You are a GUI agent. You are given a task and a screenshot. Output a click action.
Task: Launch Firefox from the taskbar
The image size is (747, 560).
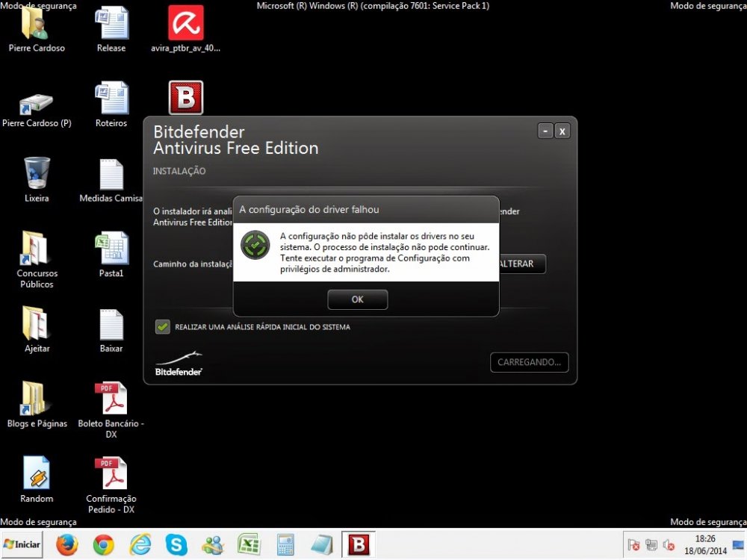tap(66, 545)
